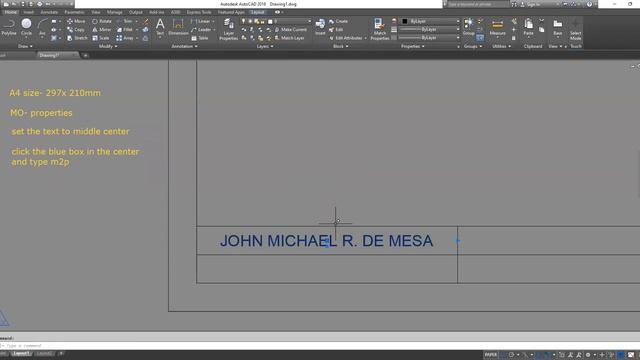Click the object color black swatch
Screen dimensions: 640x360
pos(404,21)
